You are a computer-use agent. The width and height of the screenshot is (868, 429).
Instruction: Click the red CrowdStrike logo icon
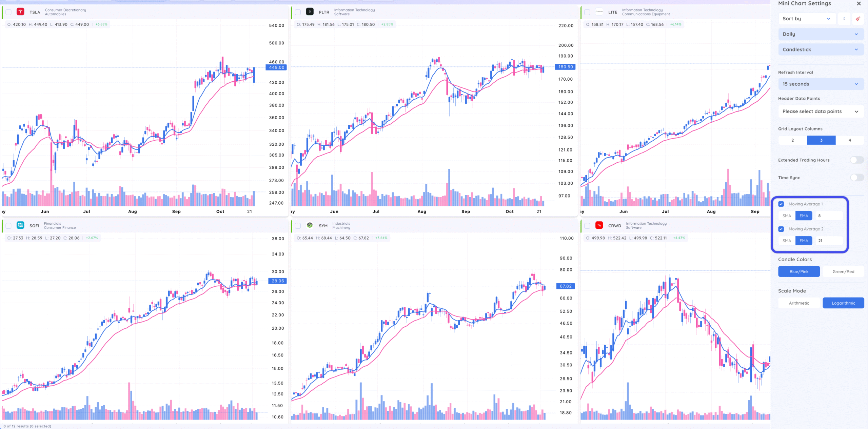point(599,225)
